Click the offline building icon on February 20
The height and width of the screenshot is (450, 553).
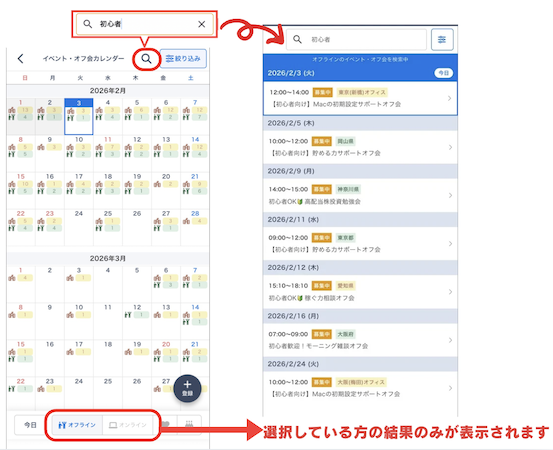(x=157, y=184)
